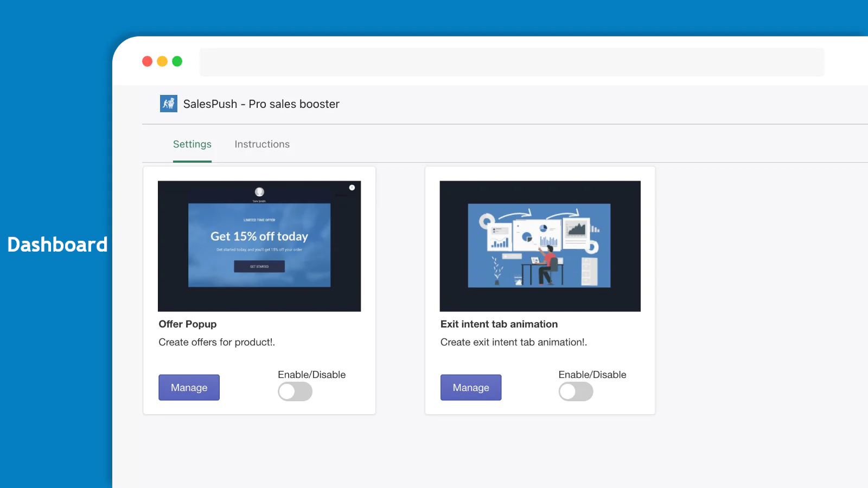Screen dimensions: 868x488
Task: Click 'Create exit intent tab animation!.' description
Action: [x=514, y=342]
